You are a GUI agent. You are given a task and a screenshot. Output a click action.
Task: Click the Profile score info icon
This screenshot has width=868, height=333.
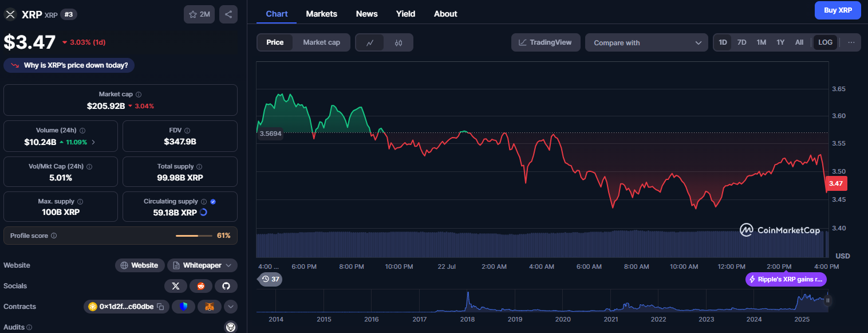point(54,236)
